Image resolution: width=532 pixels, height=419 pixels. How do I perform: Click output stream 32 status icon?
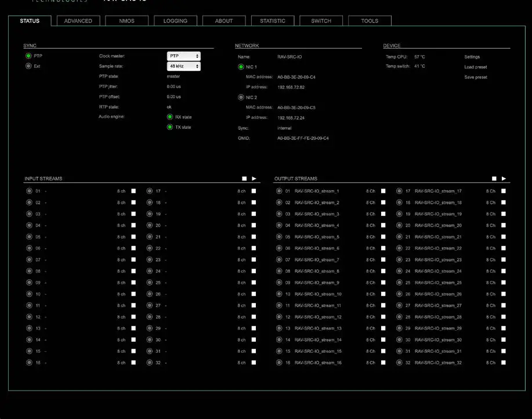coord(399,363)
